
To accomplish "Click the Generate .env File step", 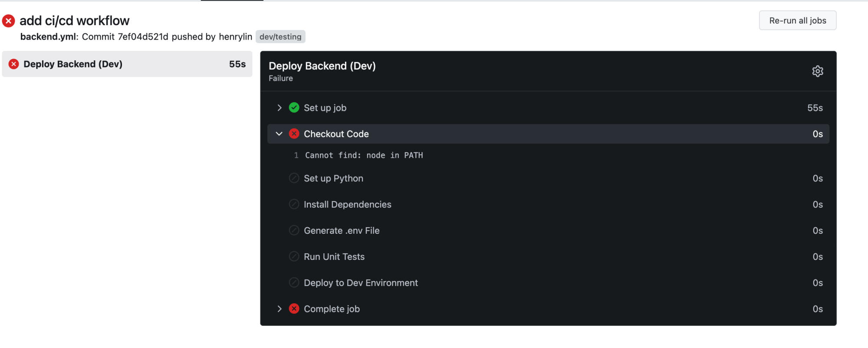I will click(x=342, y=231).
